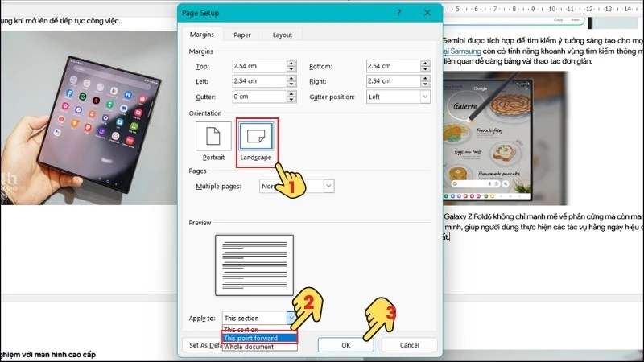
Task: Click the Help question mark in Page Setup
Action: (398, 13)
